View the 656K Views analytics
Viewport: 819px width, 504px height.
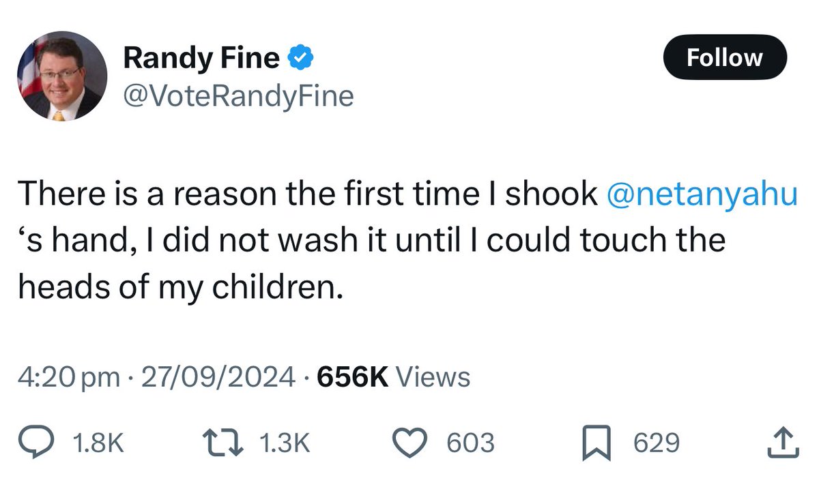tap(391, 376)
